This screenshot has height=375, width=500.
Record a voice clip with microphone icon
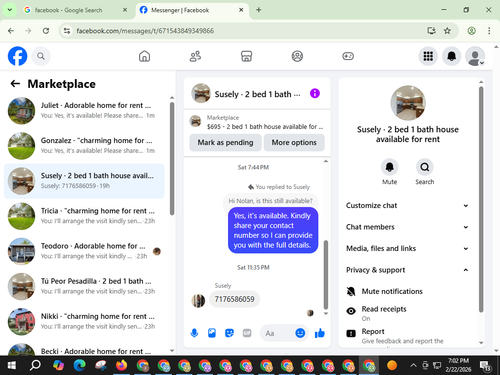click(194, 333)
